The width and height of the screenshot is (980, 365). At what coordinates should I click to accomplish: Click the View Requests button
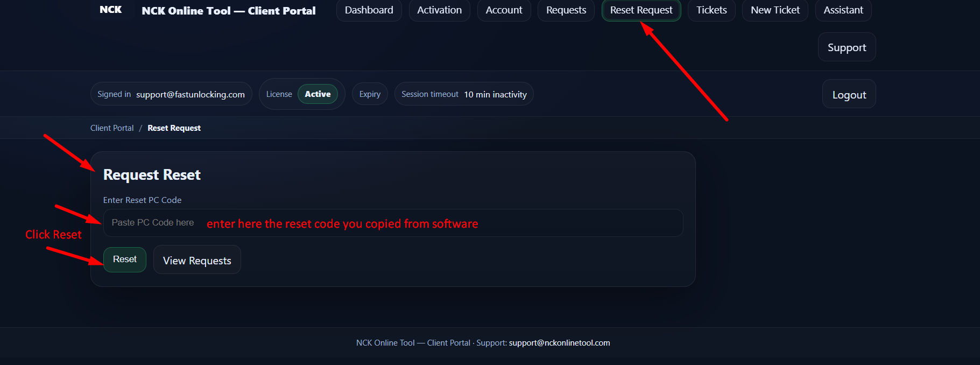coord(197,261)
